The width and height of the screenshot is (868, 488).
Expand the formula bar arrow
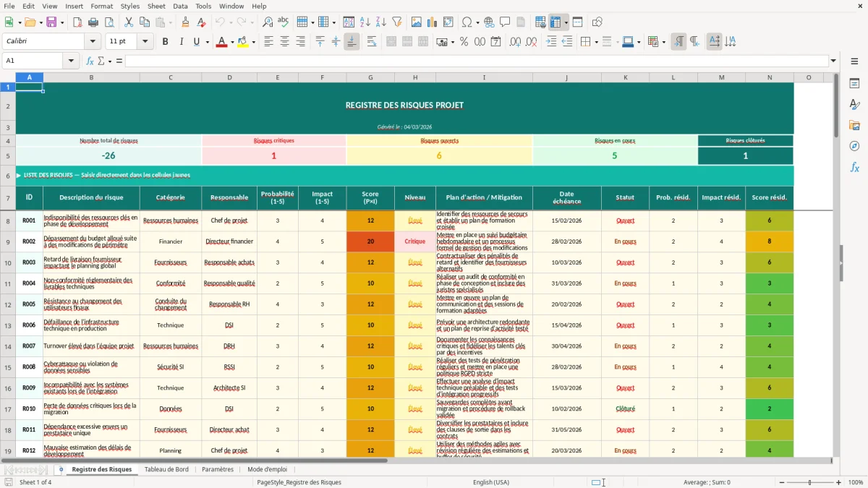click(834, 61)
